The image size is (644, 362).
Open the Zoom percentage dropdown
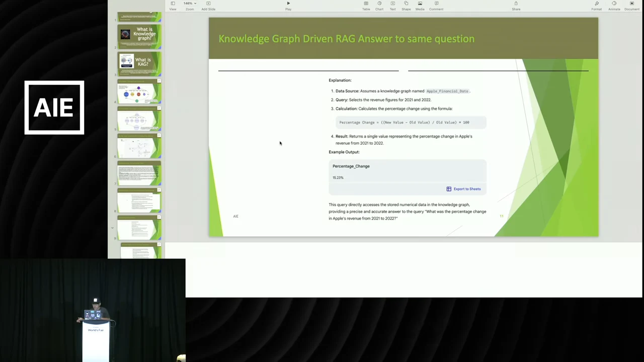click(190, 6)
